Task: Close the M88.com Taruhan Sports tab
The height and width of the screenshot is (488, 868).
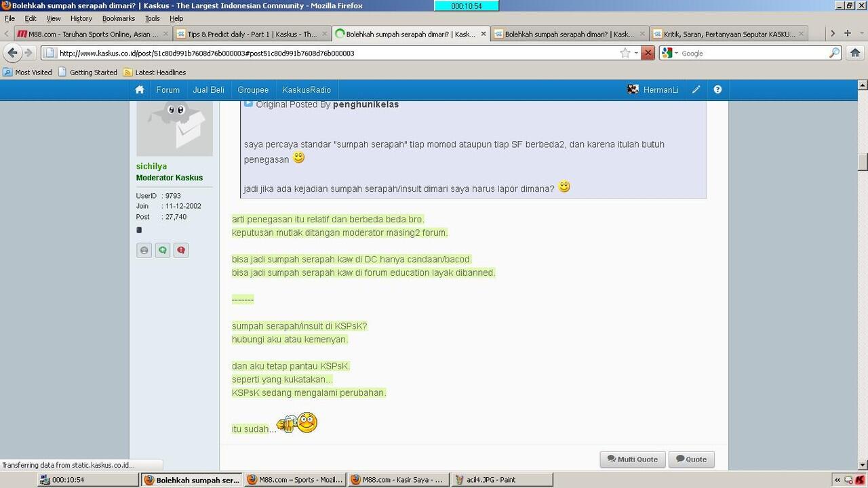Action: coord(167,34)
